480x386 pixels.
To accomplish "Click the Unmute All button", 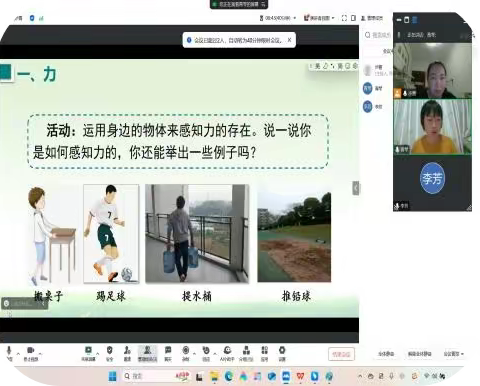I will (x=419, y=354).
